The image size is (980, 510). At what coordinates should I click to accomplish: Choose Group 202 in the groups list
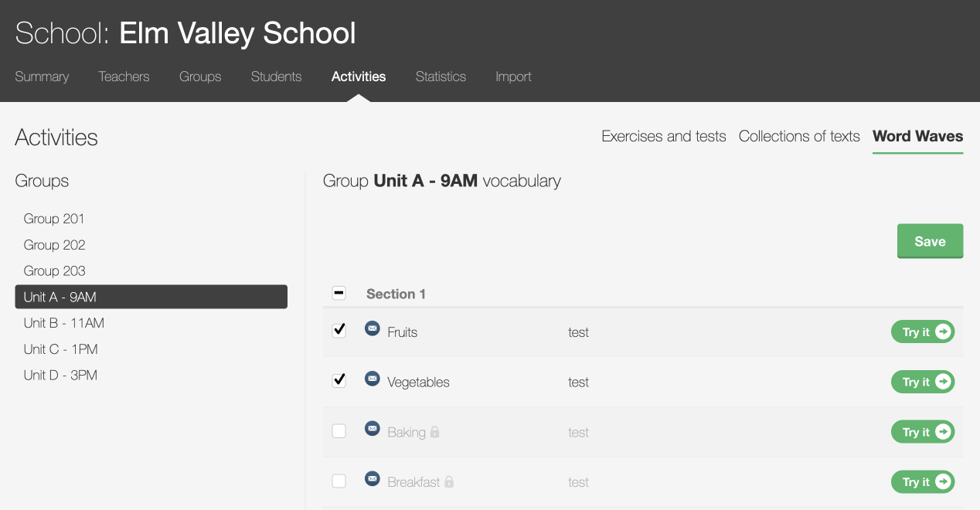[x=54, y=245]
